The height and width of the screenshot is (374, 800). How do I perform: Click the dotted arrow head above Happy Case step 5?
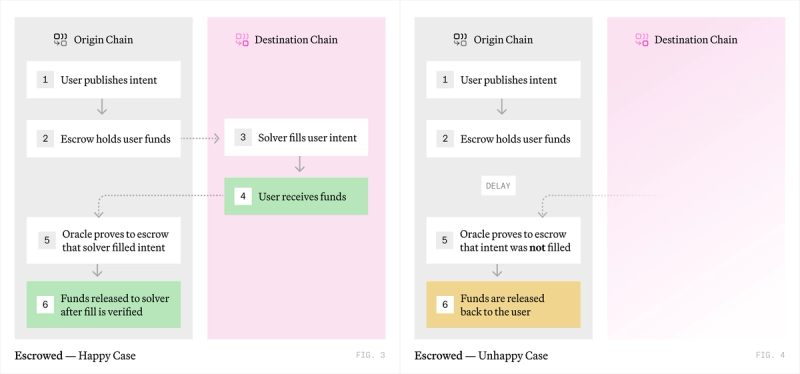(x=98, y=212)
